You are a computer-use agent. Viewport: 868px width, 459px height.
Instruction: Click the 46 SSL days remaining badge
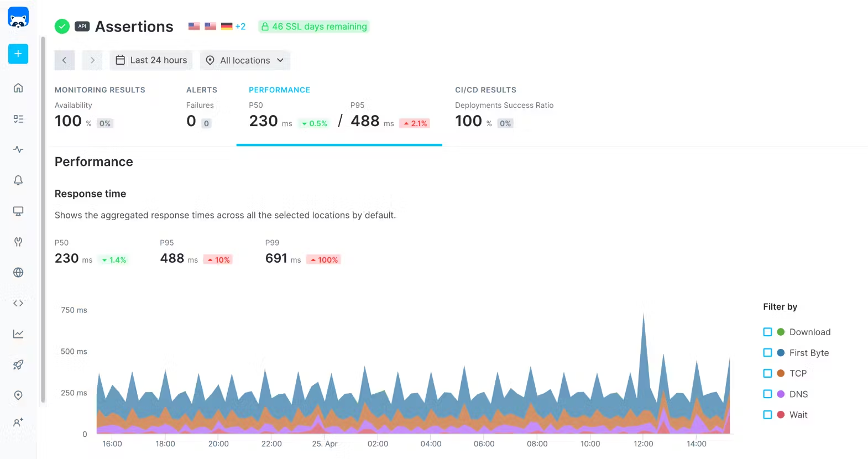coord(313,27)
